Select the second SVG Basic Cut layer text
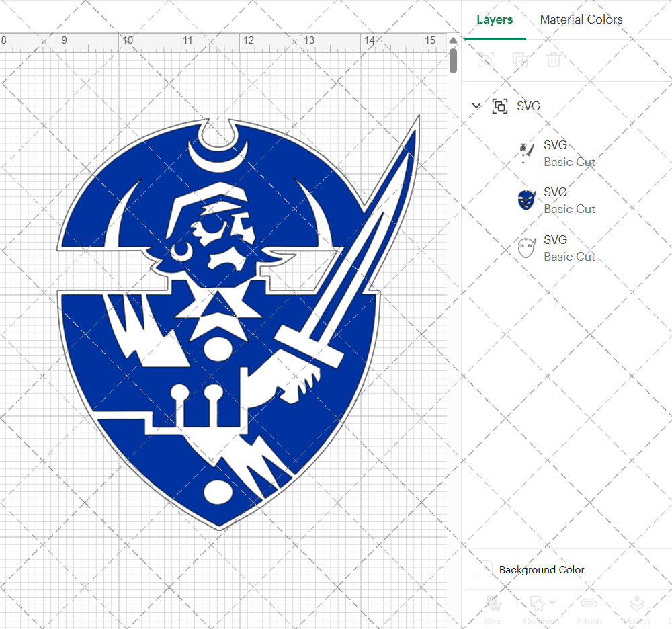 (x=570, y=200)
